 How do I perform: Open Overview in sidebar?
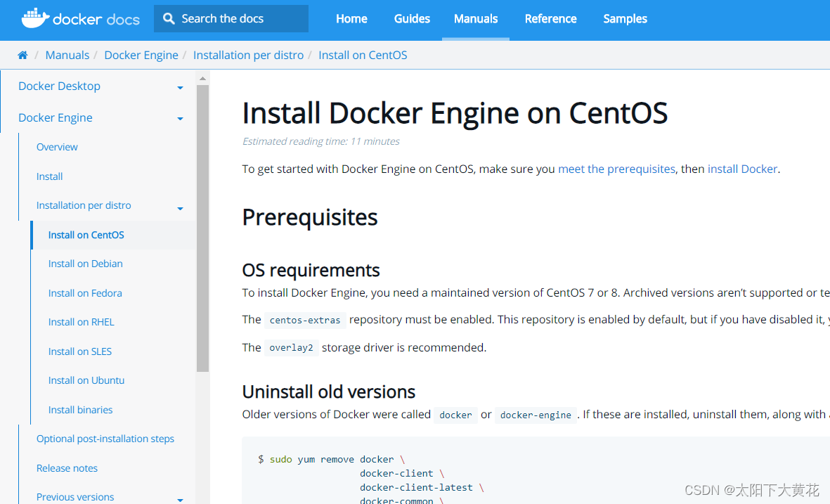pos(57,147)
